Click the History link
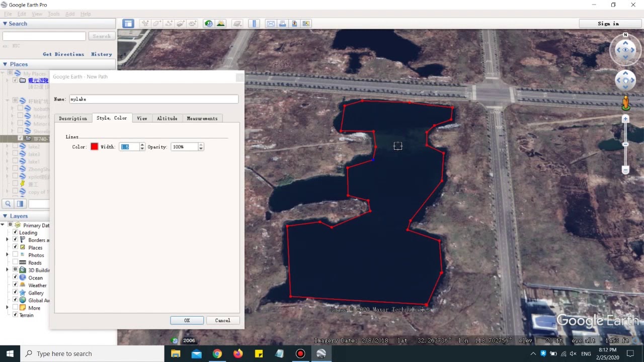644x362 pixels. pyautogui.click(x=102, y=54)
